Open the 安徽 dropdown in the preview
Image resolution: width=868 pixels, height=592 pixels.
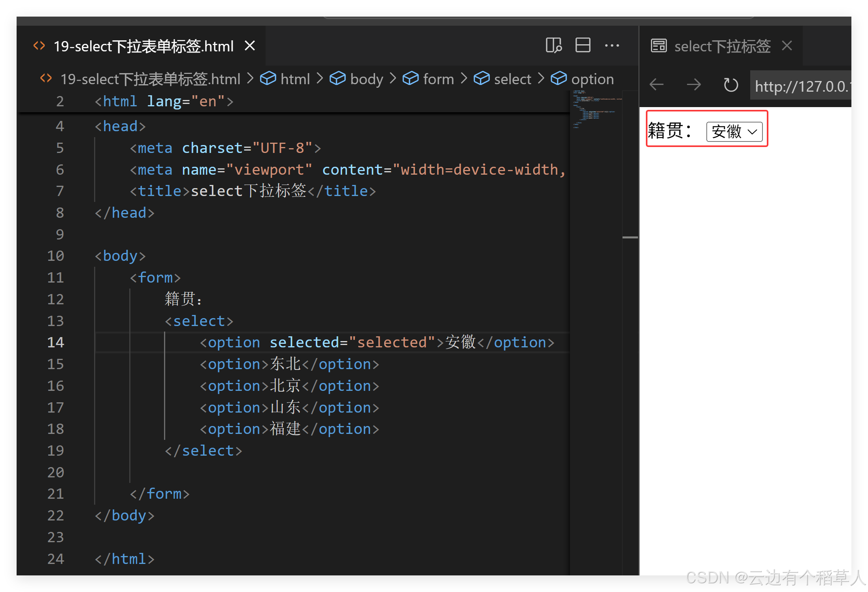734,132
